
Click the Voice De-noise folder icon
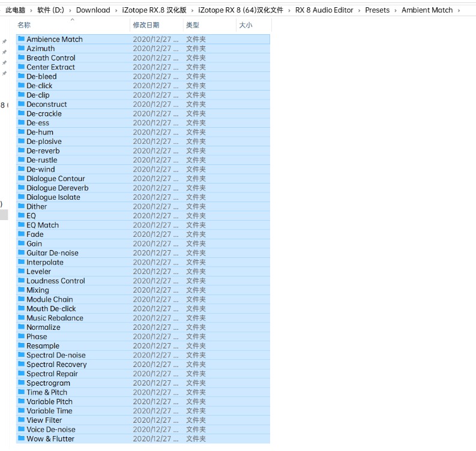(x=21, y=429)
